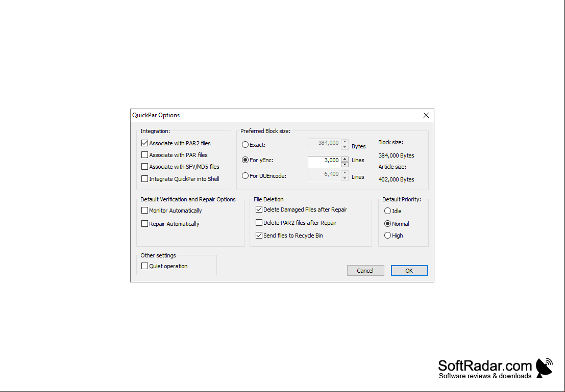The height and width of the screenshot is (392, 565).
Task: Click the Exact bytes field showing 384,000
Action: tap(324, 144)
